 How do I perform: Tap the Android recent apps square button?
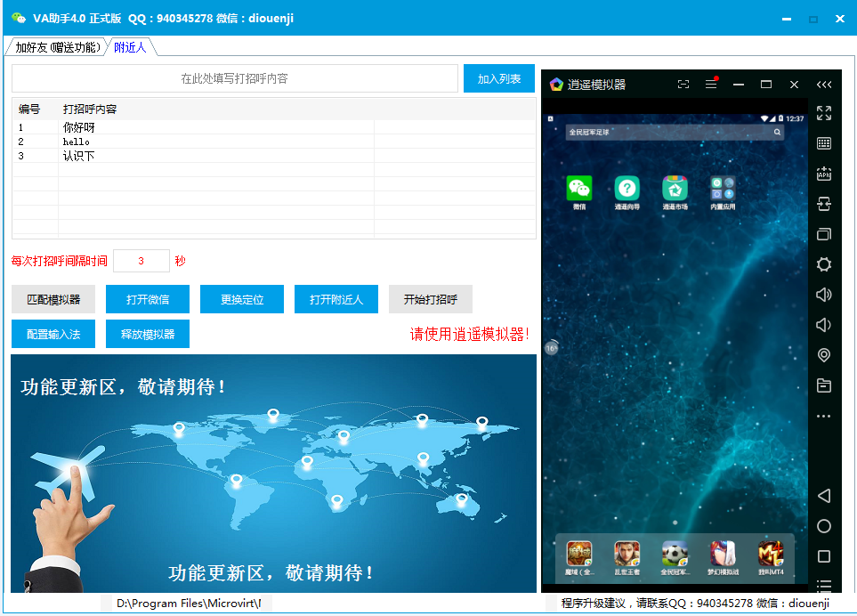824,556
